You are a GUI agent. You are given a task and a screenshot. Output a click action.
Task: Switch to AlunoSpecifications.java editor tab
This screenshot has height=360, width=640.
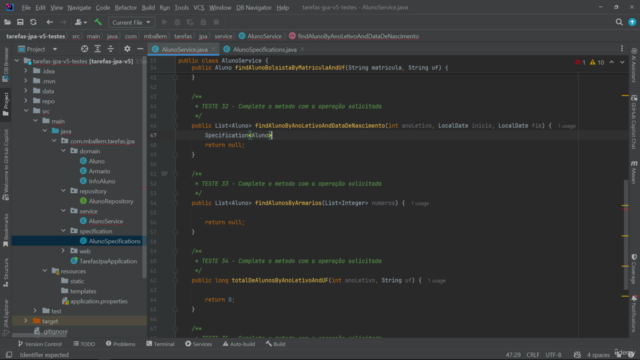click(x=264, y=49)
